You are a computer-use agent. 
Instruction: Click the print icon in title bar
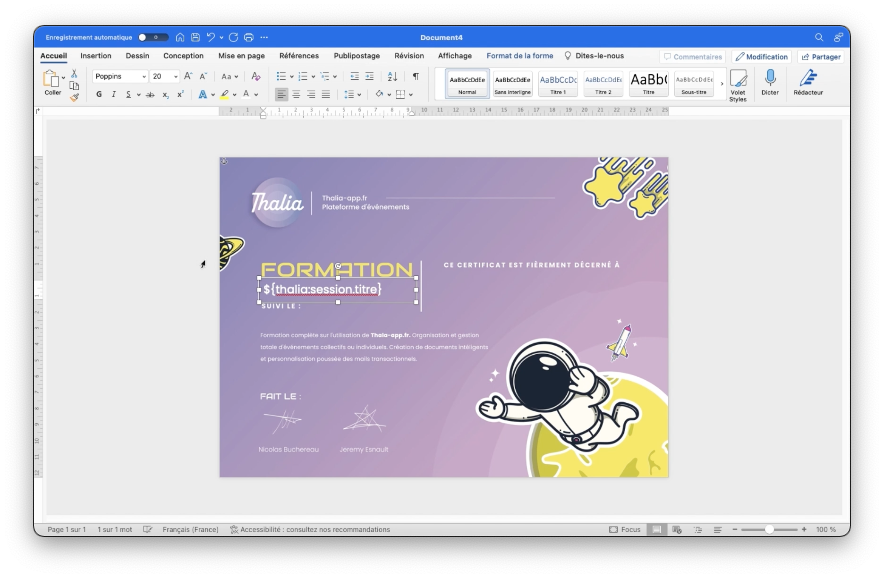click(x=248, y=37)
